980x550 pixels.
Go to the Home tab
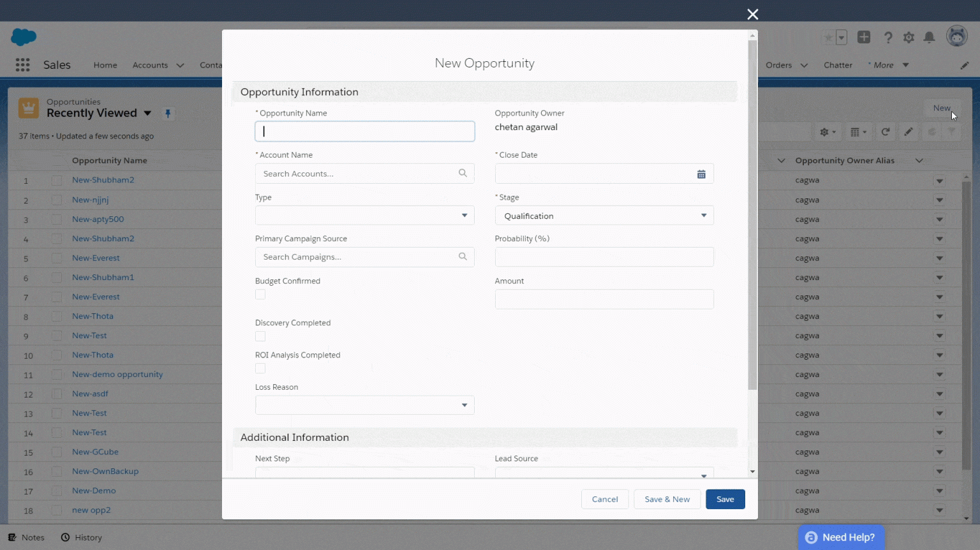point(105,65)
